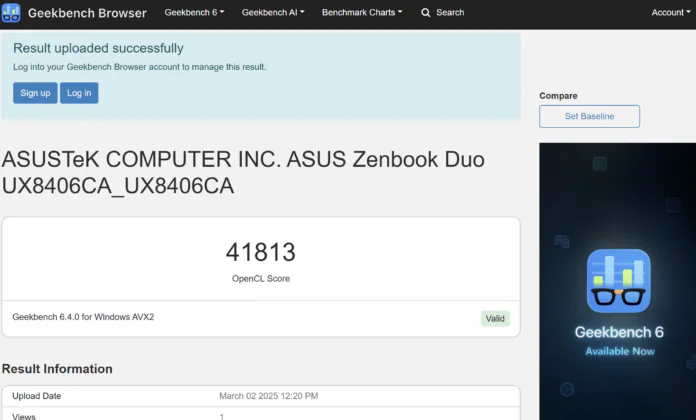Click the search magnifier icon
Viewport: 696px width, 420px height.
[x=425, y=13]
